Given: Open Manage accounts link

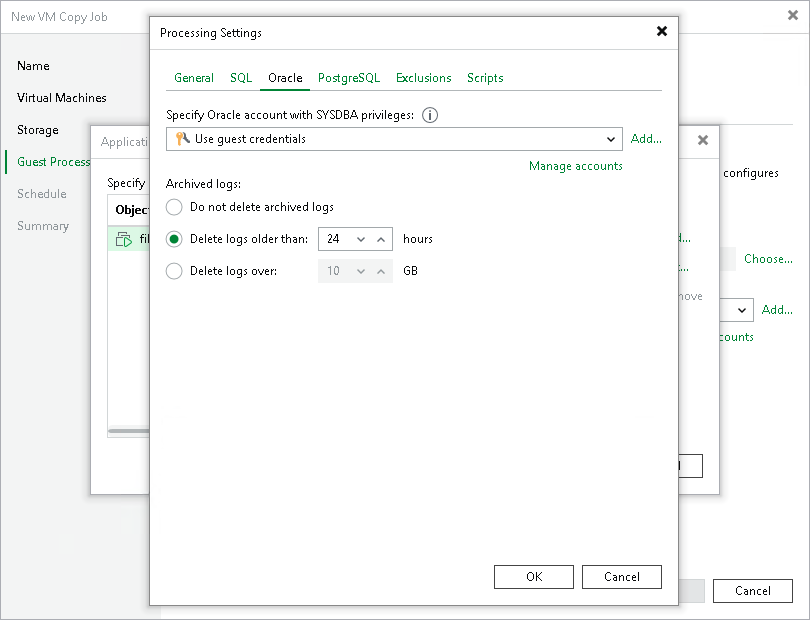Looking at the screenshot, I should pos(575,166).
